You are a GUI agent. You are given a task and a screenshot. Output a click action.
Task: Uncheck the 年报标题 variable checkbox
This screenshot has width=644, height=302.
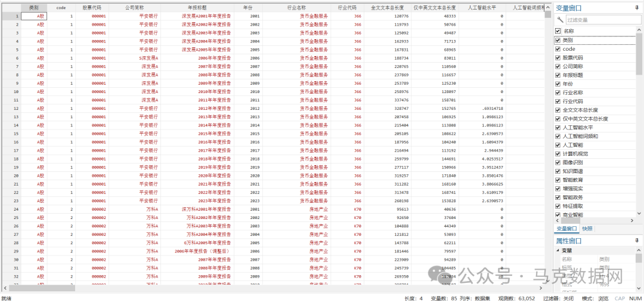[558, 75]
